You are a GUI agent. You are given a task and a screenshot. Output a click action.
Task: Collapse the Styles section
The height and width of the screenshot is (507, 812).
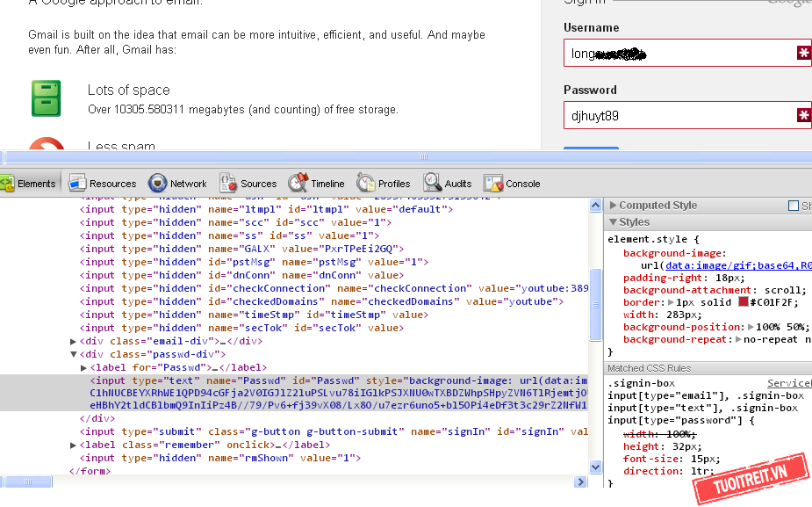pos(613,222)
